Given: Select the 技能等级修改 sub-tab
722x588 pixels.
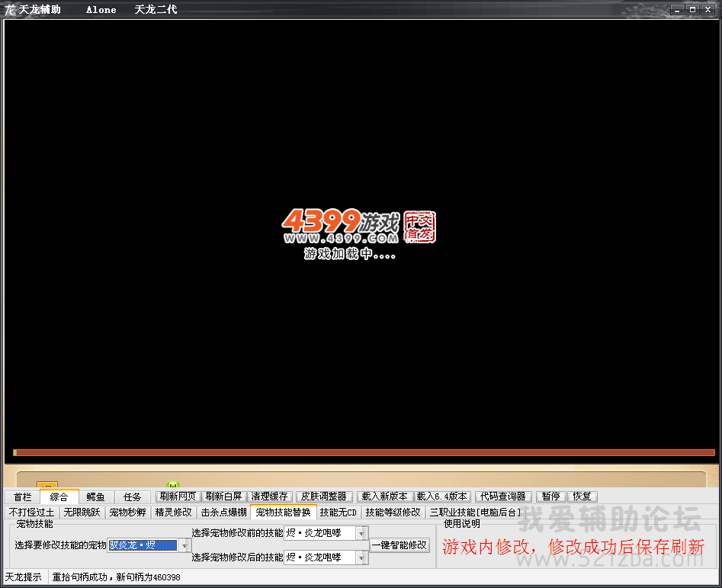Looking at the screenshot, I should tap(393, 512).
